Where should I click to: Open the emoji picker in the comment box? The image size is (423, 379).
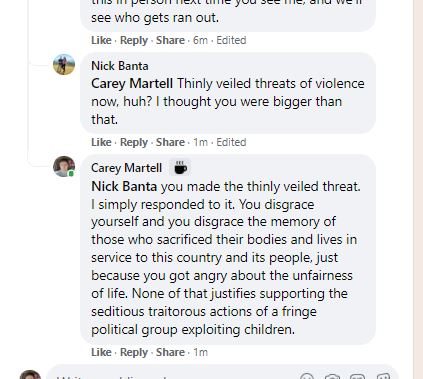pos(307,376)
